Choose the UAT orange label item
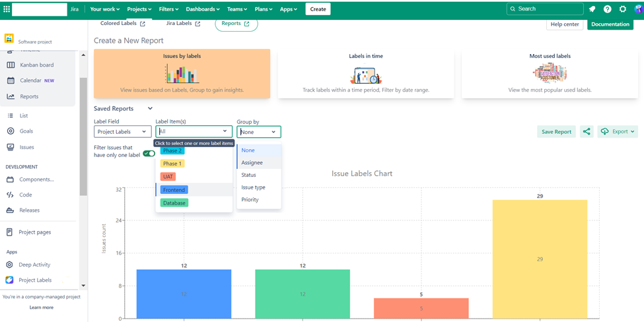This screenshot has width=644, height=322. (168, 176)
